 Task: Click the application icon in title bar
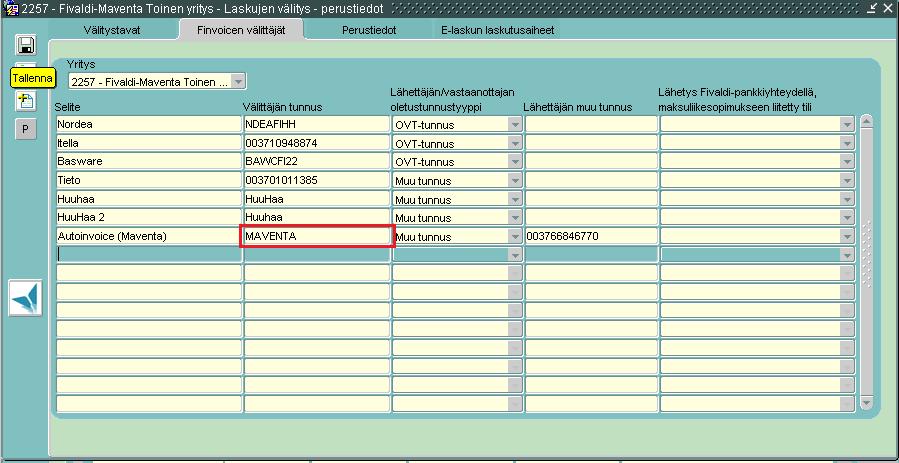click(x=10, y=9)
